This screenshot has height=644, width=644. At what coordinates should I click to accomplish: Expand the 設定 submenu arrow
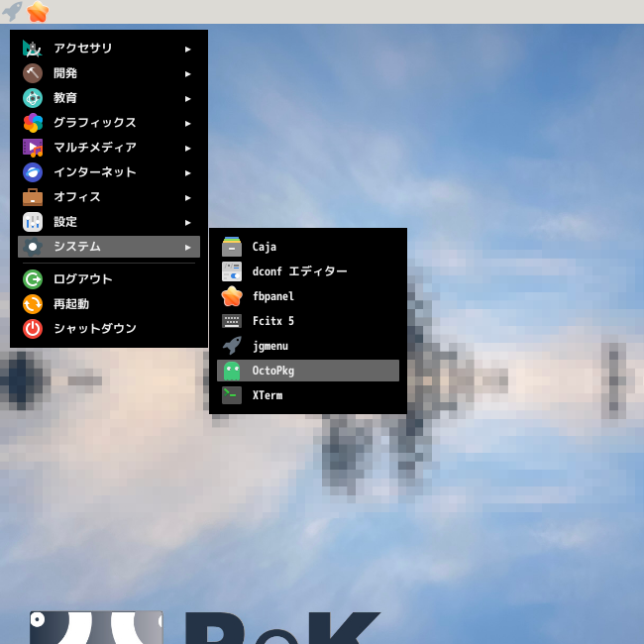point(187,223)
